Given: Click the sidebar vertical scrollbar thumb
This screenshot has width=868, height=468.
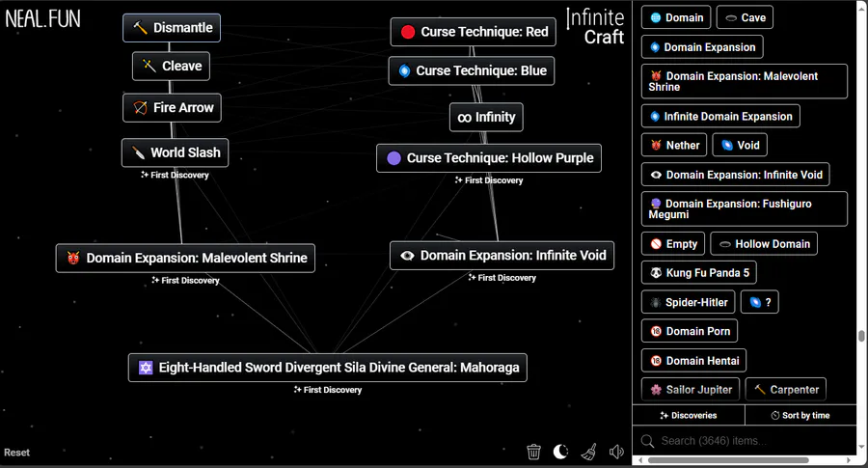Looking at the screenshot, I should (861, 337).
